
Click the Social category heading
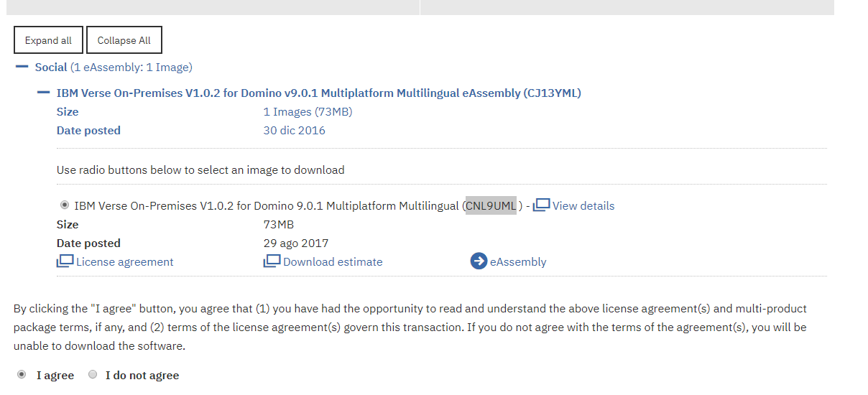point(51,67)
